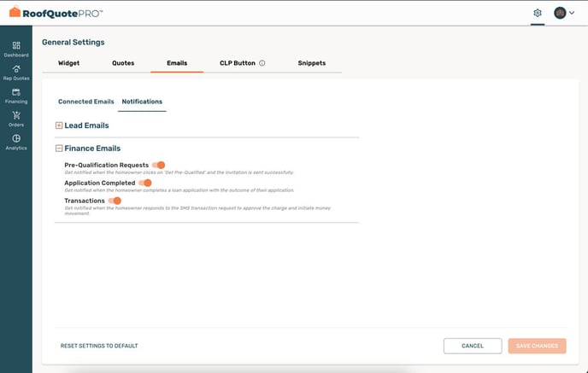Click the Cancel button

473,346
